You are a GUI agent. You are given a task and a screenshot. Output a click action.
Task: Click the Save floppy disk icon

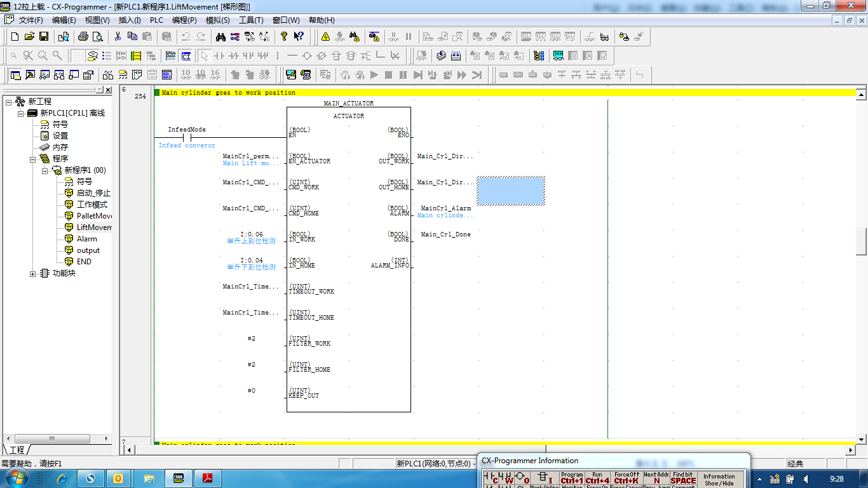click(x=44, y=37)
